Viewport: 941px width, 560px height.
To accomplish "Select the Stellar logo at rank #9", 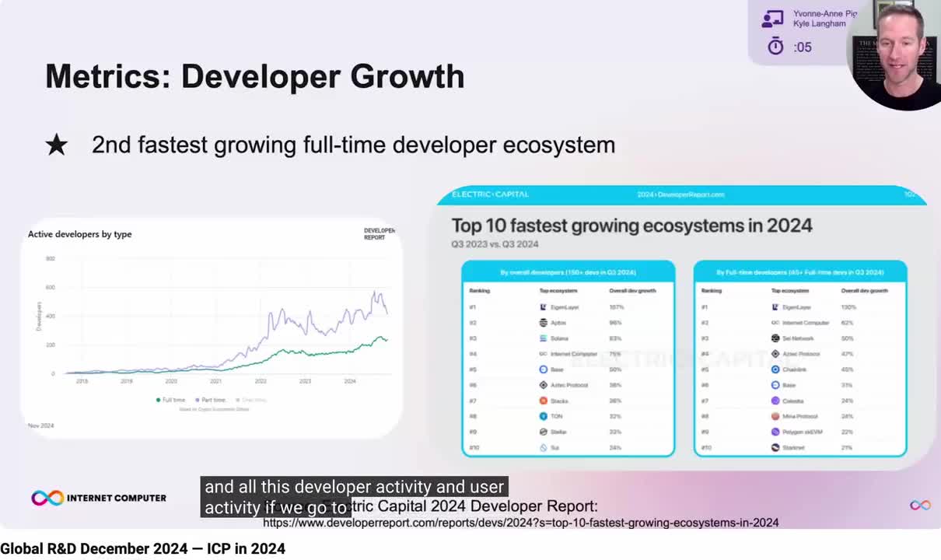I will tap(542, 431).
